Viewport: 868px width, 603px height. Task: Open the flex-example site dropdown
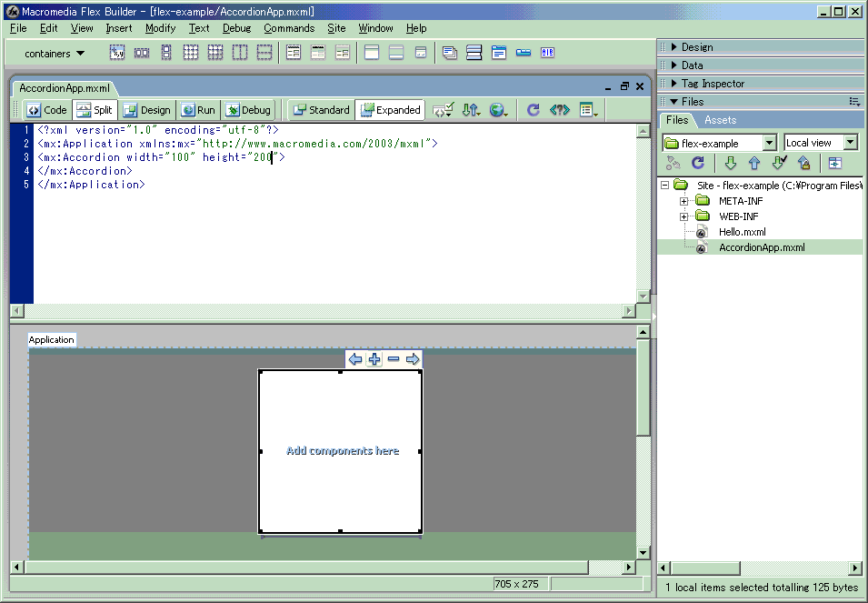719,143
